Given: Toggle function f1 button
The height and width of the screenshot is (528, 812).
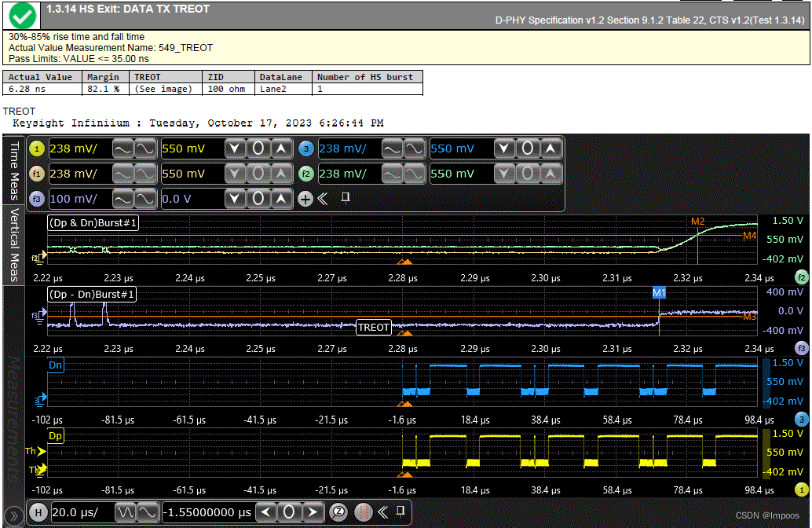Looking at the screenshot, I should click(37, 174).
